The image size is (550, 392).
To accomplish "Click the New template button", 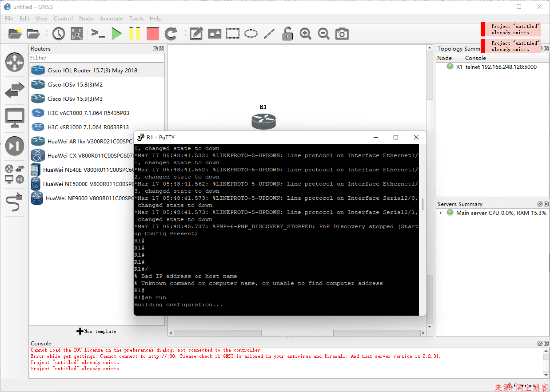I will point(96,331).
